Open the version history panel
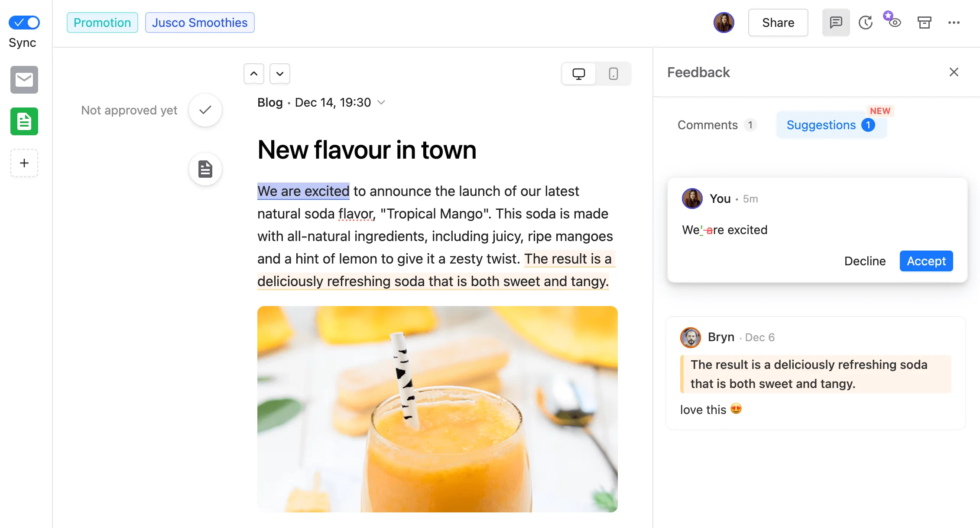The height and width of the screenshot is (528, 980). [865, 22]
